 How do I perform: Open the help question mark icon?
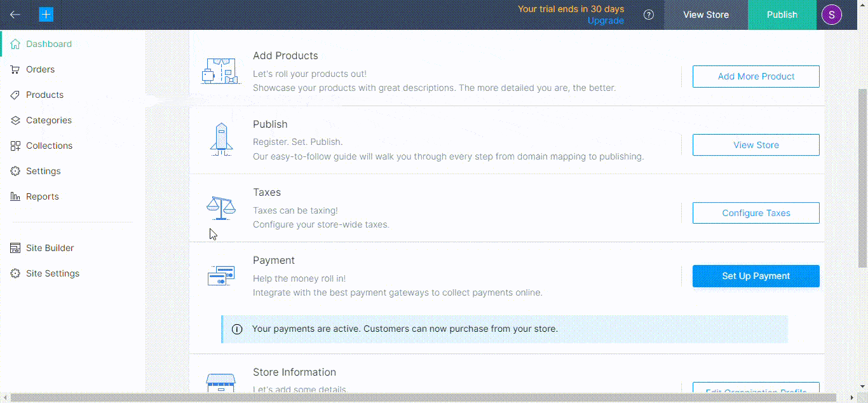pos(648,14)
